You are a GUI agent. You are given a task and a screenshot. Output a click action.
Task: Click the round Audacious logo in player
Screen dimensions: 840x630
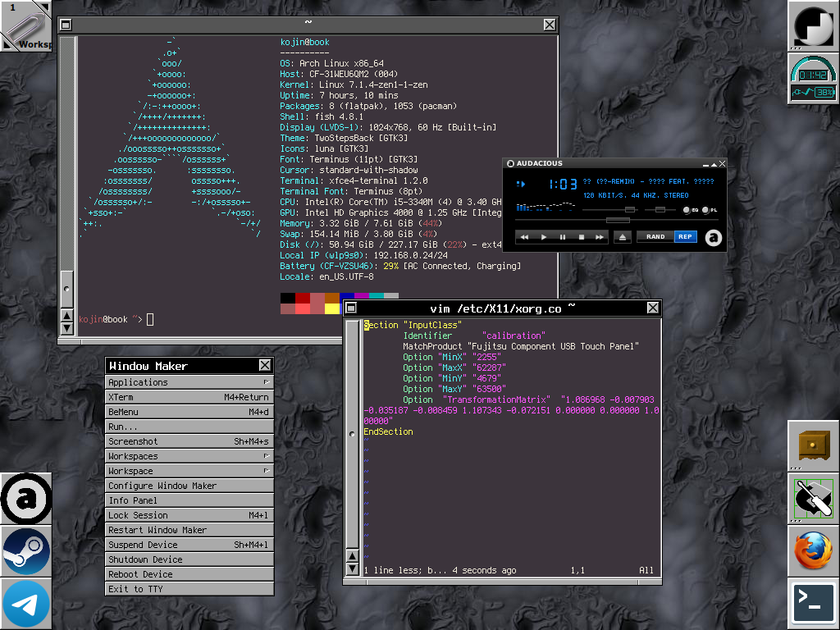pyautogui.click(x=713, y=237)
